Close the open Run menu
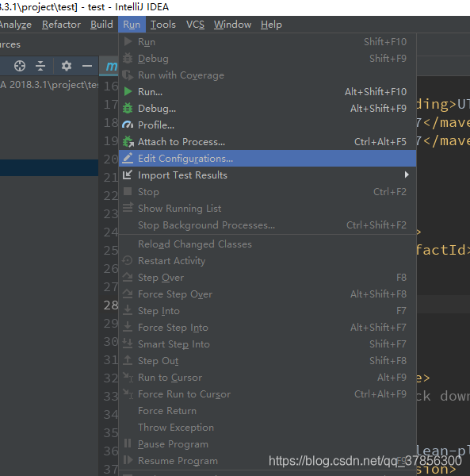This screenshot has width=470, height=476. (x=132, y=25)
